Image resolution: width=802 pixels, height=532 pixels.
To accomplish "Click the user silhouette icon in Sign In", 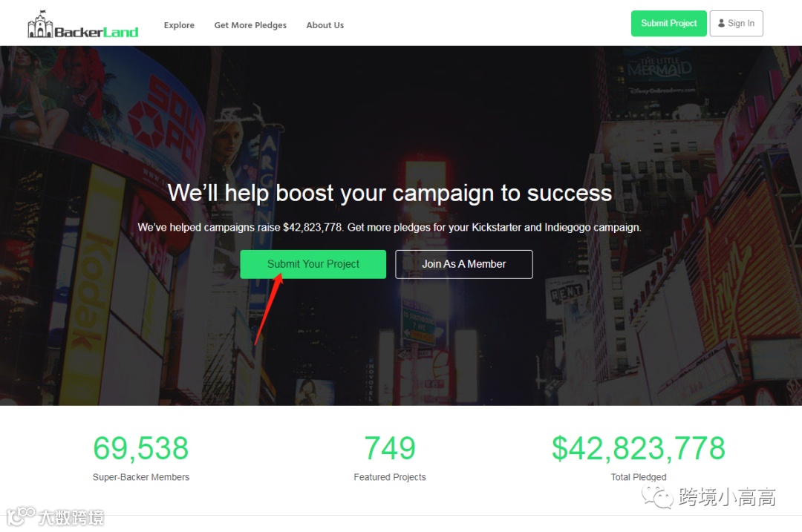I will pos(721,23).
